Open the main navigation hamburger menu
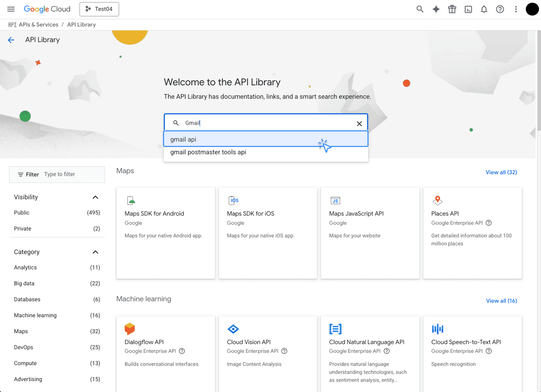 (x=11, y=9)
